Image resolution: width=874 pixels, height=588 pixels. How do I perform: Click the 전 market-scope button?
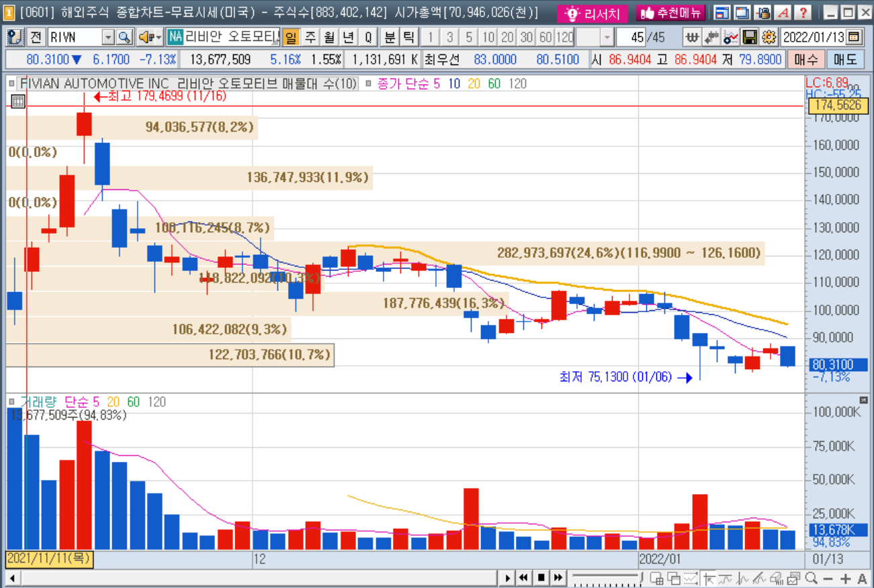coord(36,37)
